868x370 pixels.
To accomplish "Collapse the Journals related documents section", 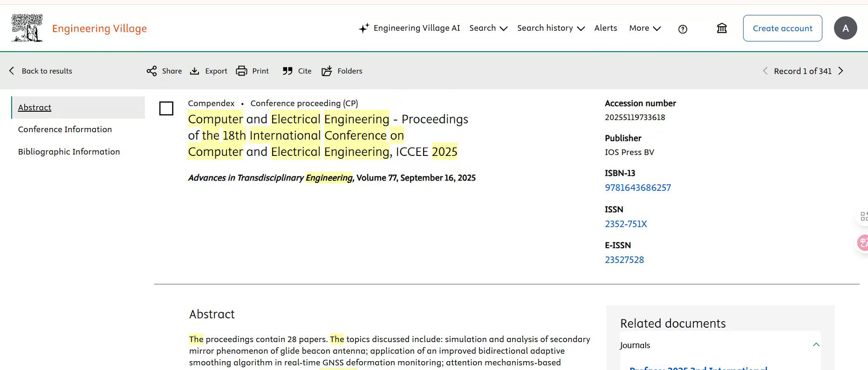I will [816, 345].
